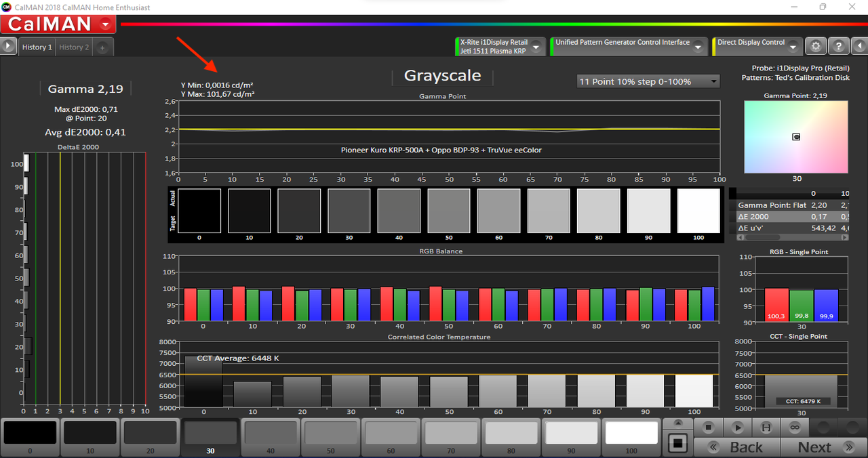Start continuous reading with infinity icon
Screen dimensions: 868x458
click(x=795, y=428)
